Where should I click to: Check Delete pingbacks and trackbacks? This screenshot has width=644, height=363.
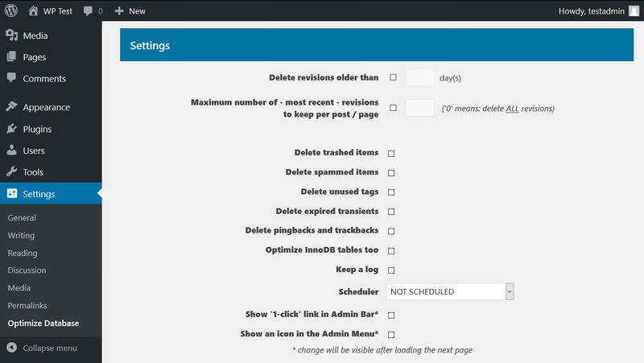pyautogui.click(x=391, y=231)
